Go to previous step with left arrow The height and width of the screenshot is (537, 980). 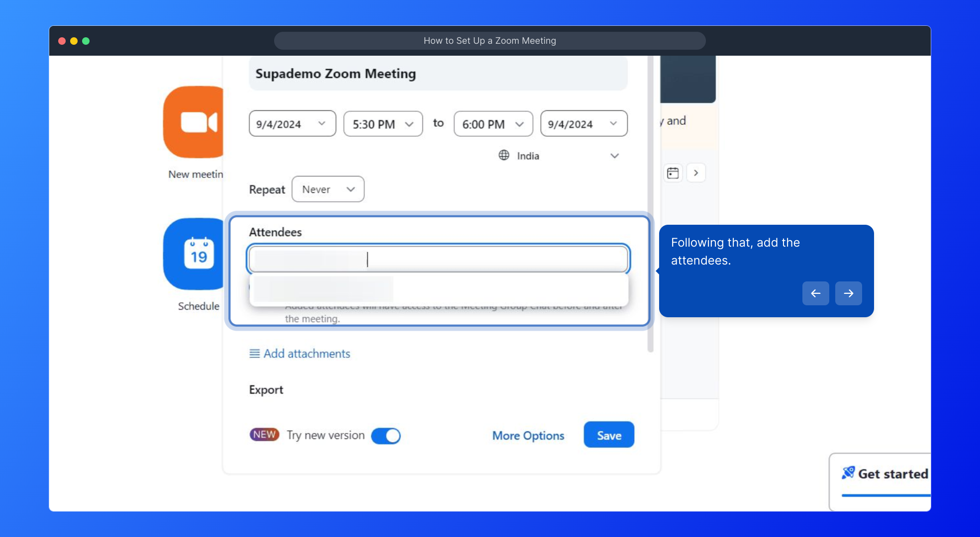pos(815,293)
